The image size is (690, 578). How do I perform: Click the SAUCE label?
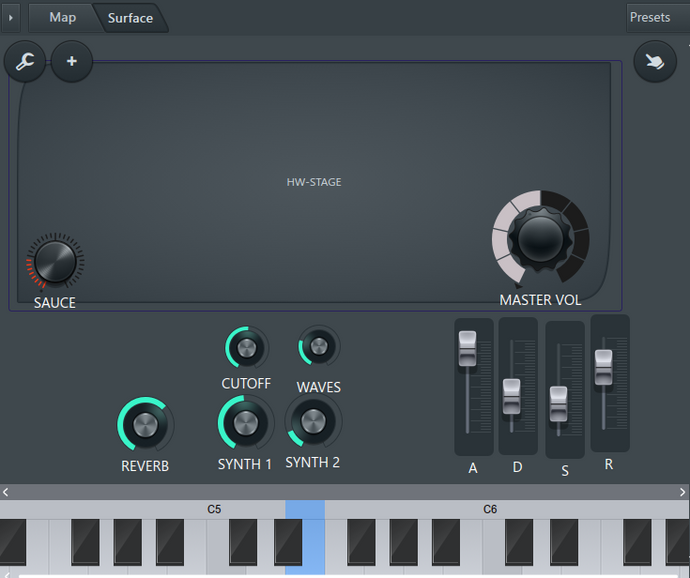(55, 303)
